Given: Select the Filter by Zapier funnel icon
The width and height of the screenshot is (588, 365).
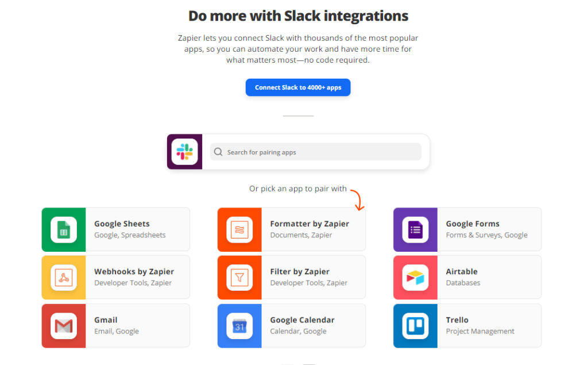Looking at the screenshot, I should click(239, 277).
